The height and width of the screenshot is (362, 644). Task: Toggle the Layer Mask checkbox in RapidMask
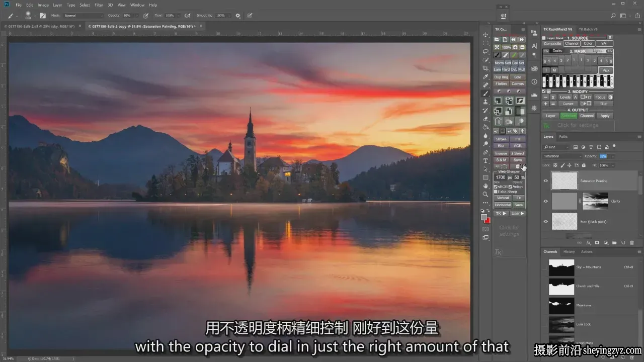tap(543, 38)
